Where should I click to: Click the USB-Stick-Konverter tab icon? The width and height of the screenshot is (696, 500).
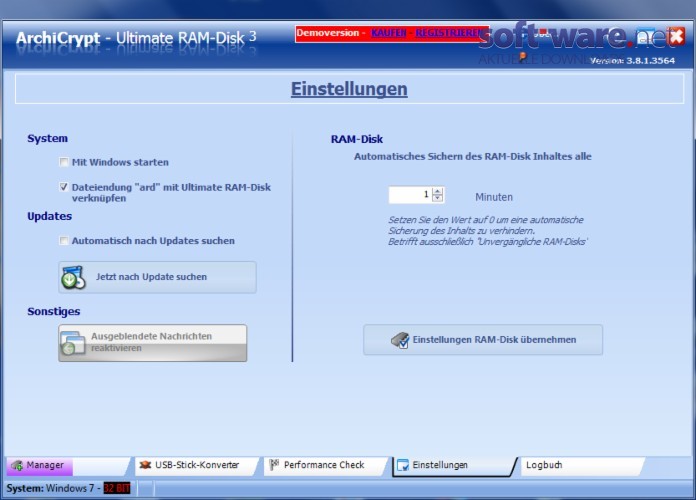[145, 465]
